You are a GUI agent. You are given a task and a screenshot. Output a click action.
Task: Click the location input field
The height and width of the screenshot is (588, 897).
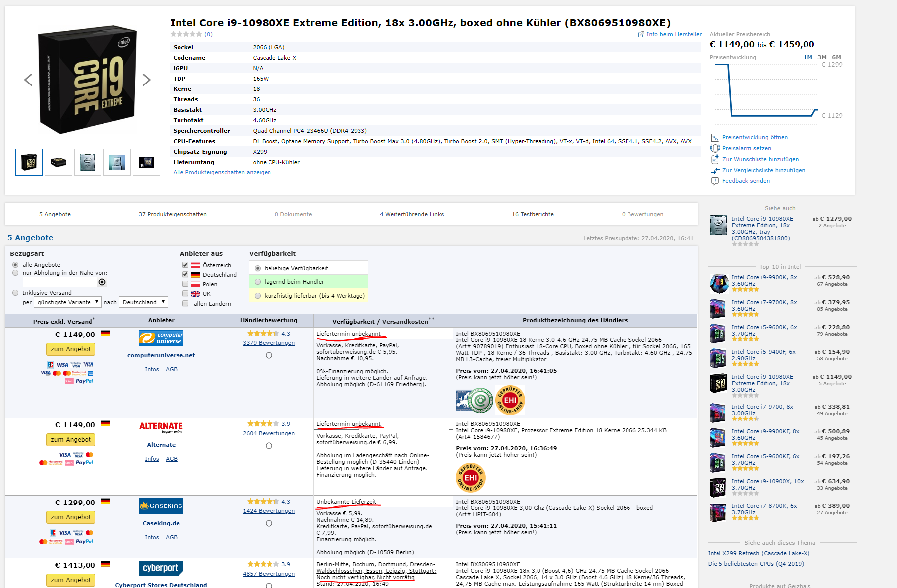pos(60,282)
